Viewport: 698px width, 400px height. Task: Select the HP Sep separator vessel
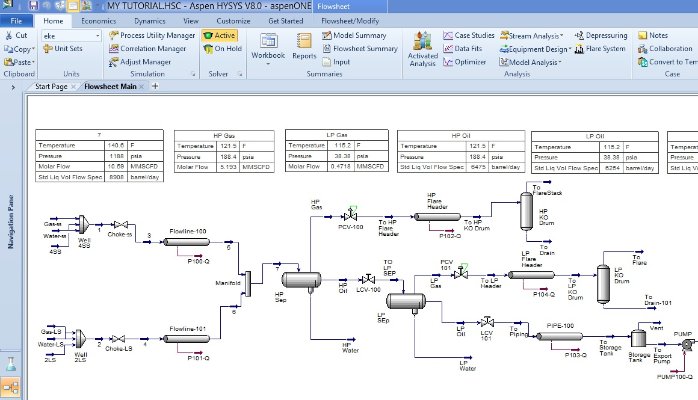301,280
